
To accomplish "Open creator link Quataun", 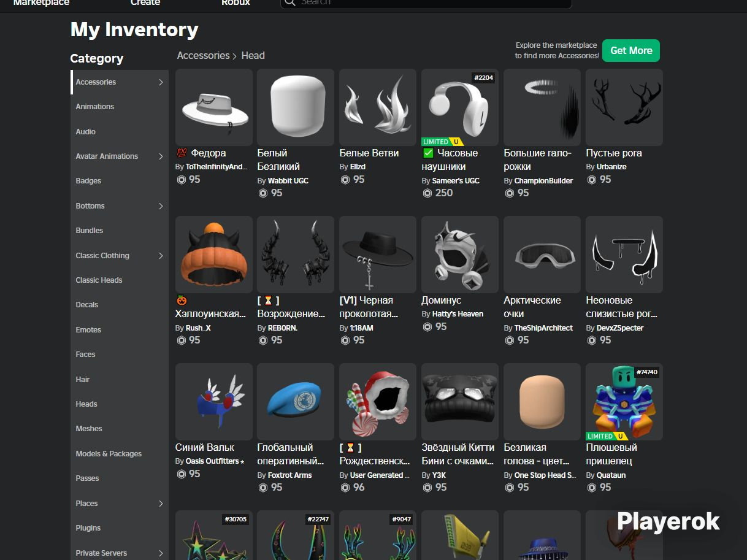I will coord(611,475).
